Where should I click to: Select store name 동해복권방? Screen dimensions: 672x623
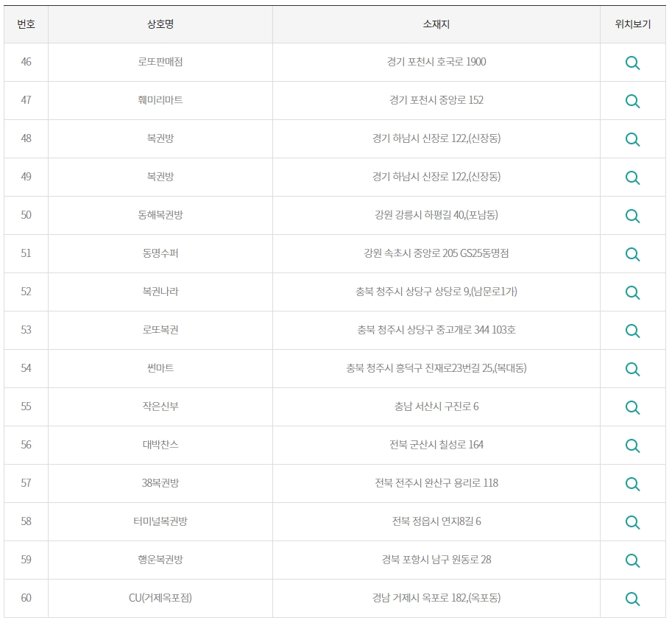[160, 215]
